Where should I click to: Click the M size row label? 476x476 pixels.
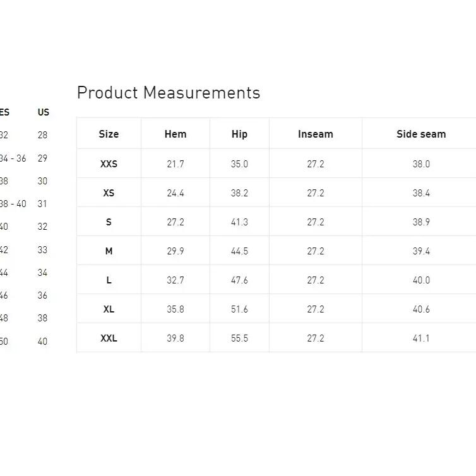click(x=109, y=251)
